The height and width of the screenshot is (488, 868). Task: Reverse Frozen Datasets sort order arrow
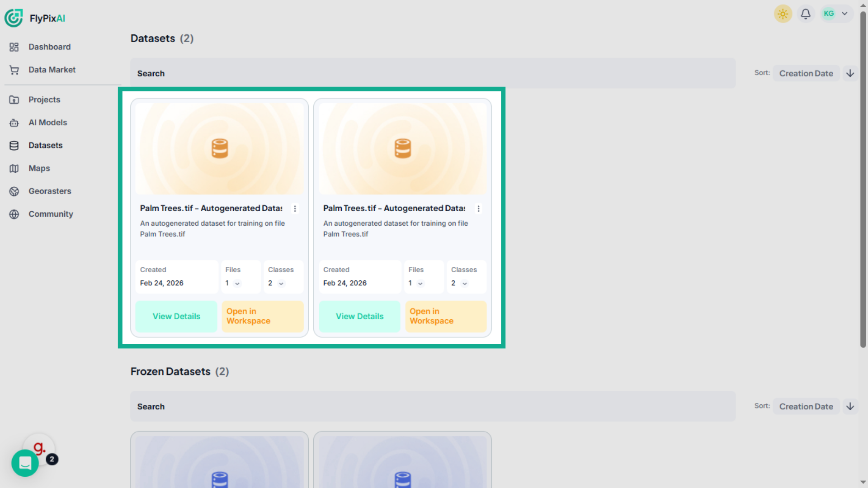click(850, 406)
